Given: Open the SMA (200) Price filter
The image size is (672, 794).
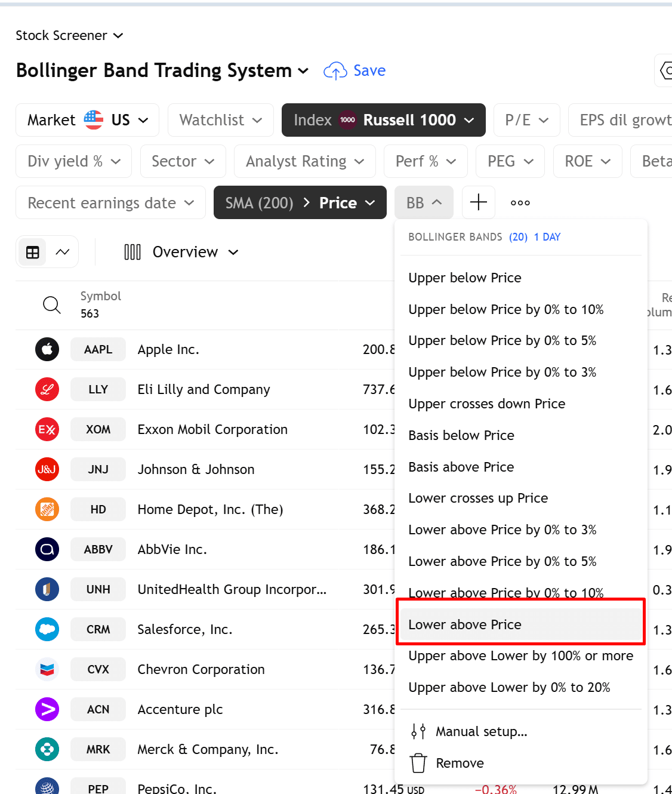Looking at the screenshot, I should click(300, 202).
